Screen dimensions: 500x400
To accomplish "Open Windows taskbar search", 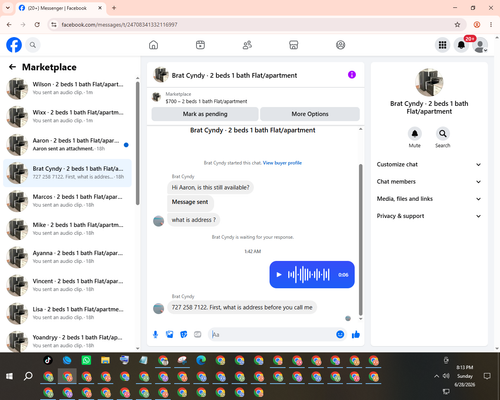I will point(28,376).
